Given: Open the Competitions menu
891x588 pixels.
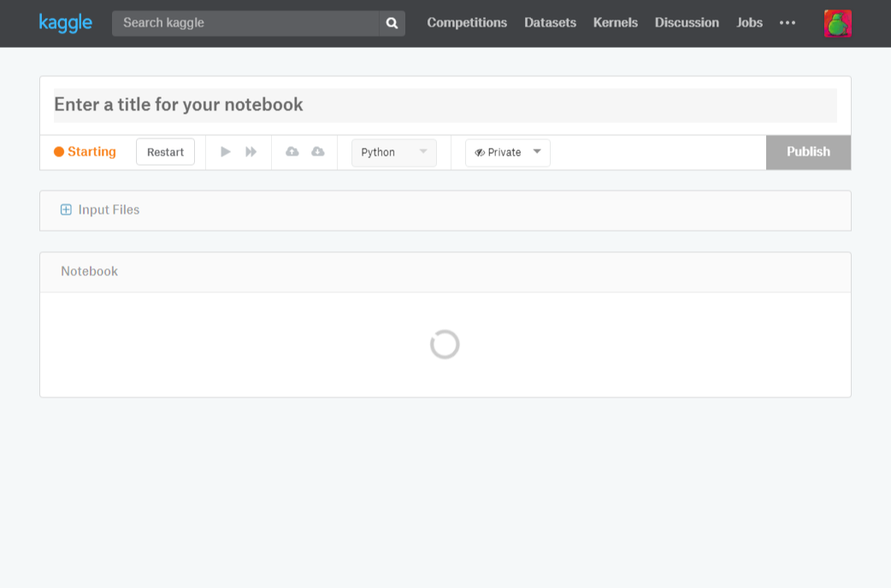Looking at the screenshot, I should 467,23.
